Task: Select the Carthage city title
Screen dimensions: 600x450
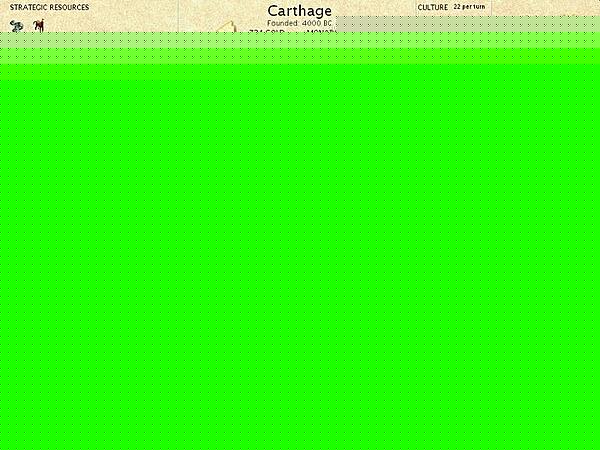Action: (300, 11)
